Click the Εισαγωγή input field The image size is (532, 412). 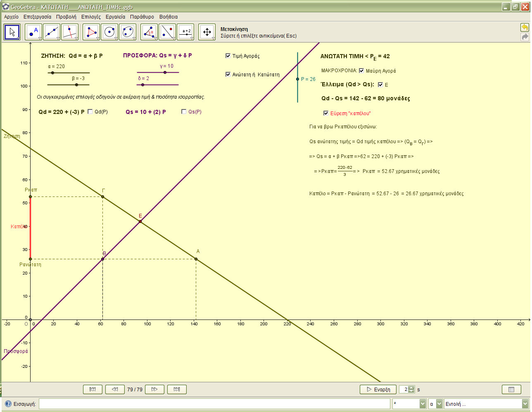tap(214, 404)
